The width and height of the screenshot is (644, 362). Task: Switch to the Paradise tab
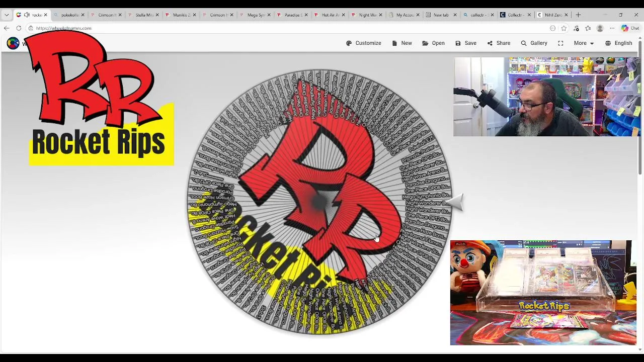point(292,15)
